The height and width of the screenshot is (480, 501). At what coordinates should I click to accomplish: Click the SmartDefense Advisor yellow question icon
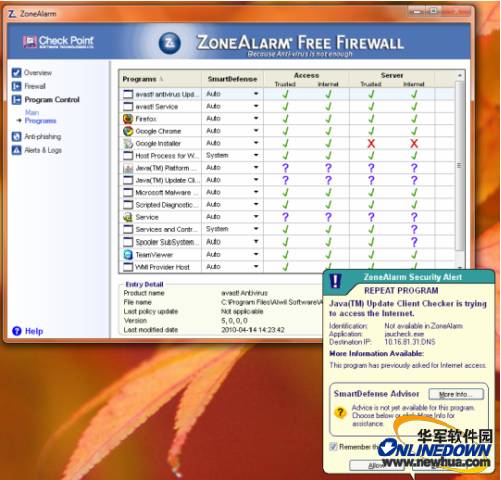point(340,413)
